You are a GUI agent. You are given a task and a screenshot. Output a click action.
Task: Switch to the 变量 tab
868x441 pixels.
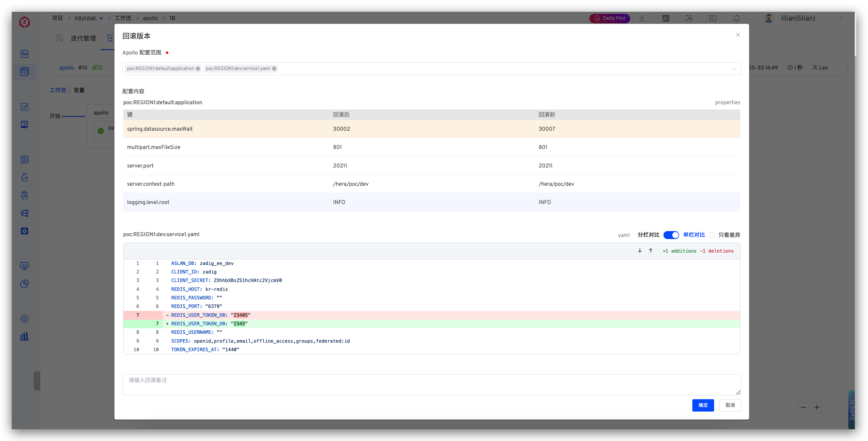click(79, 90)
